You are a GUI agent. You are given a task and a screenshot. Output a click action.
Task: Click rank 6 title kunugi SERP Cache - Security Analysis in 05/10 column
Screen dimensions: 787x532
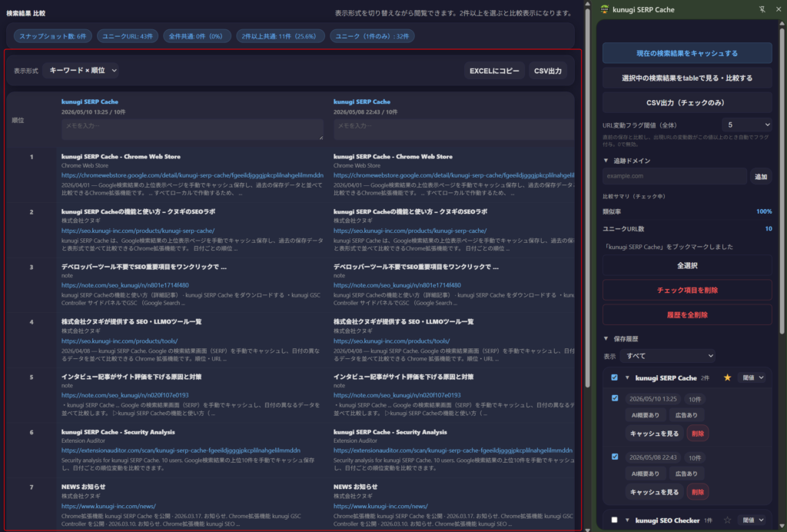118,431
